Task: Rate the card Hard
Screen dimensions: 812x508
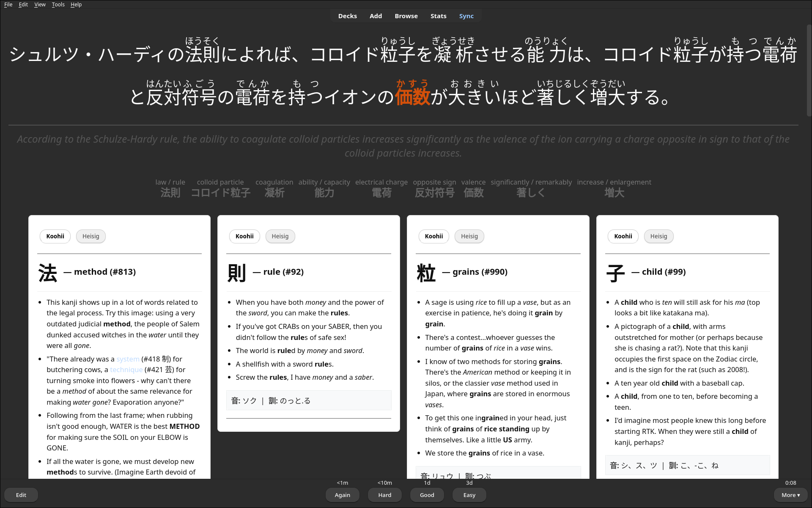Action: point(385,495)
